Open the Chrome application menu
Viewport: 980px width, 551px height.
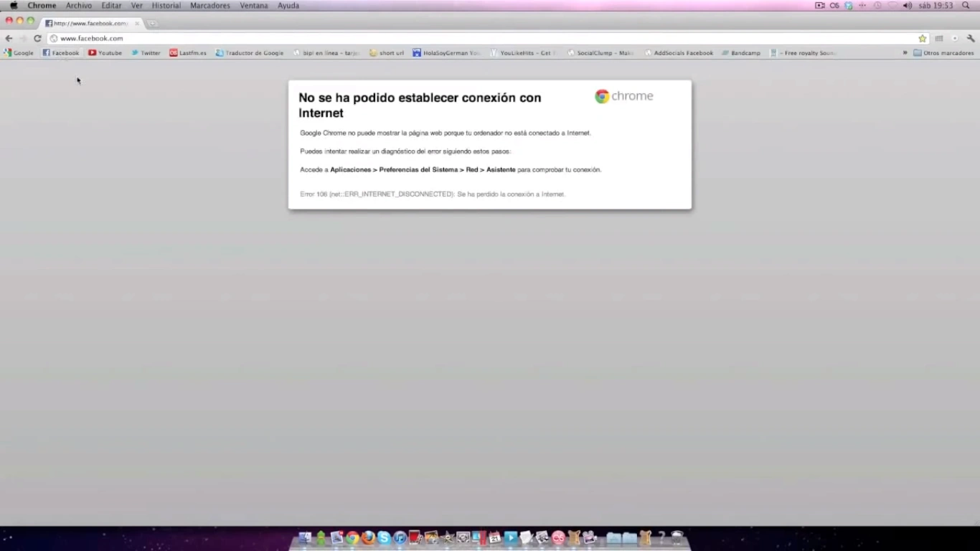(x=42, y=5)
